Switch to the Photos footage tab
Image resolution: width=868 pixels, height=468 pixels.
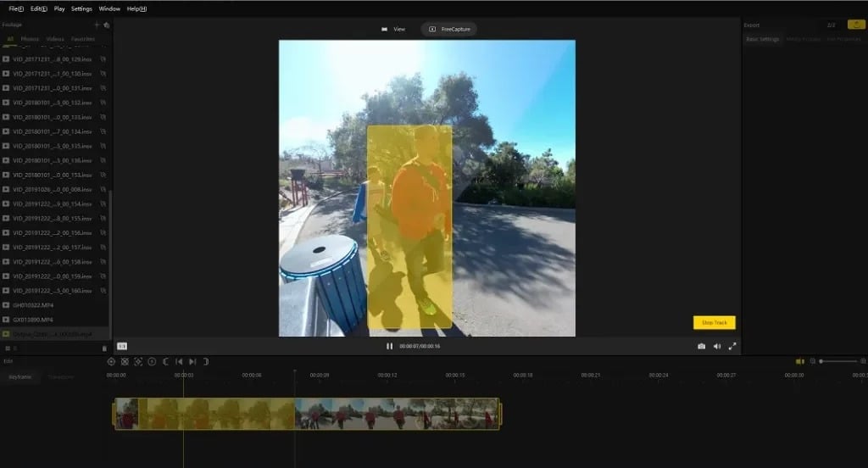point(30,39)
